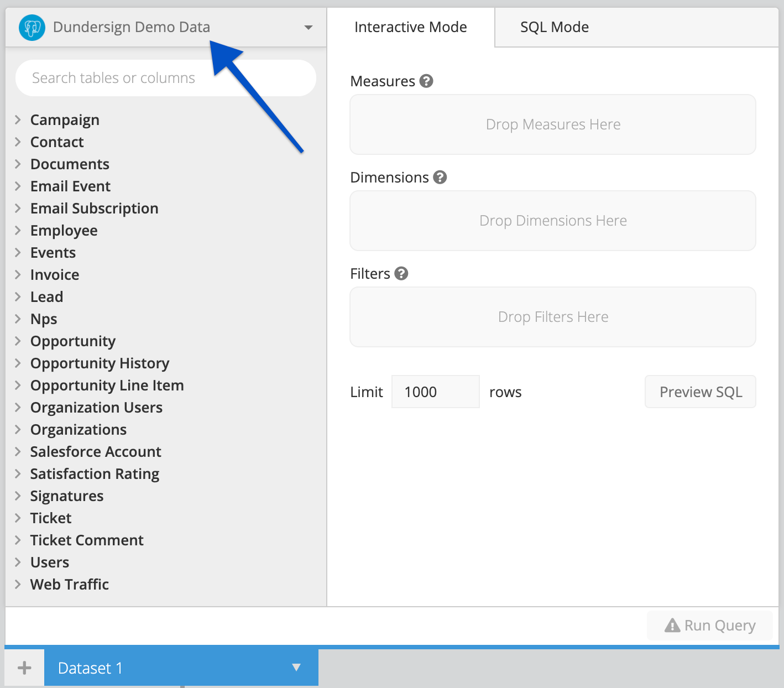The height and width of the screenshot is (688, 784).
Task: Click the Preview SQL button
Action: (701, 392)
